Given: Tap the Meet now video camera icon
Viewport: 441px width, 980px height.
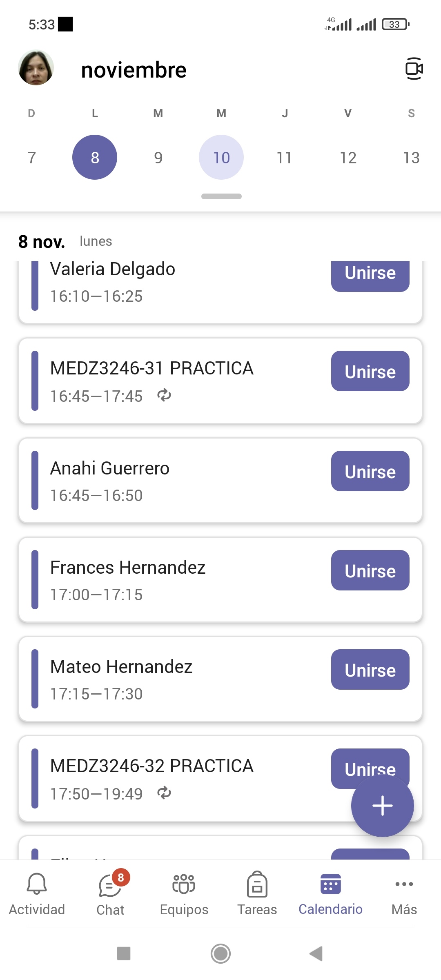Looking at the screenshot, I should coord(414,69).
